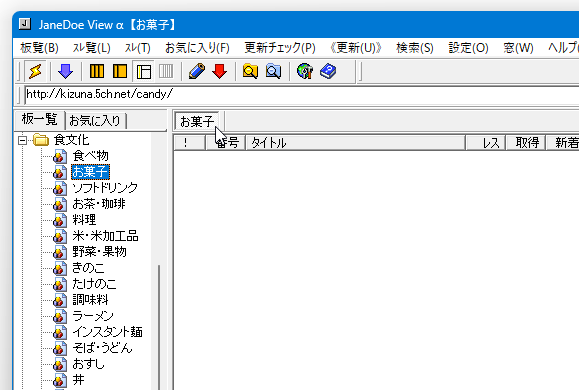Open the ｽﾚ(T) menu
The height and width of the screenshot is (390, 579).
[137, 48]
